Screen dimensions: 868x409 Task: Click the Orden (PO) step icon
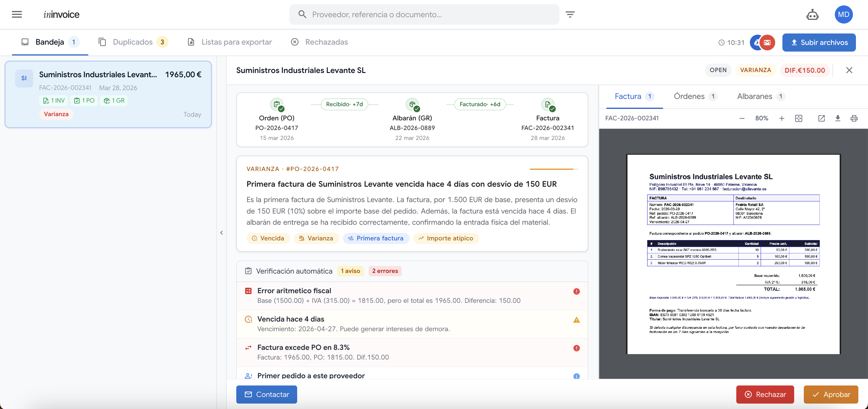pos(277,105)
